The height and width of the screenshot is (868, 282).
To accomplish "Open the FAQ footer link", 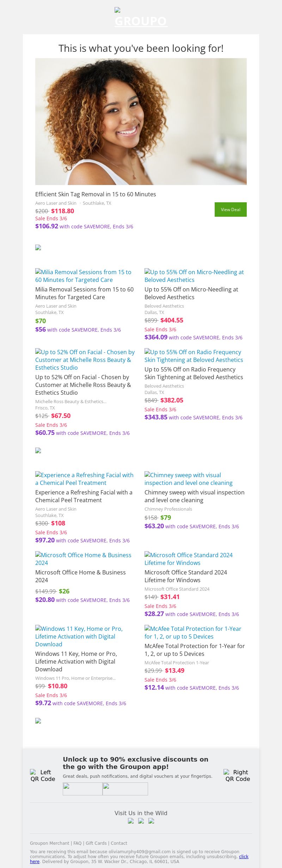I will (x=77, y=843).
